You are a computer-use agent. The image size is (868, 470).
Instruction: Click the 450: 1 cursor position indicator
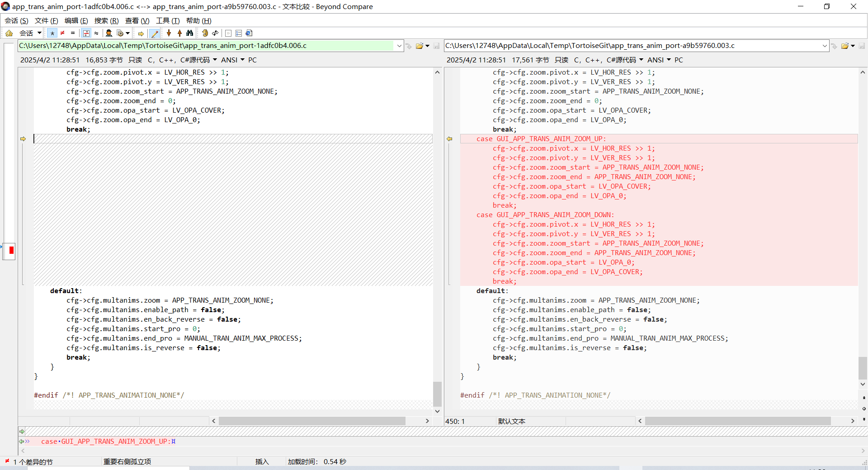(x=455, y=421)
